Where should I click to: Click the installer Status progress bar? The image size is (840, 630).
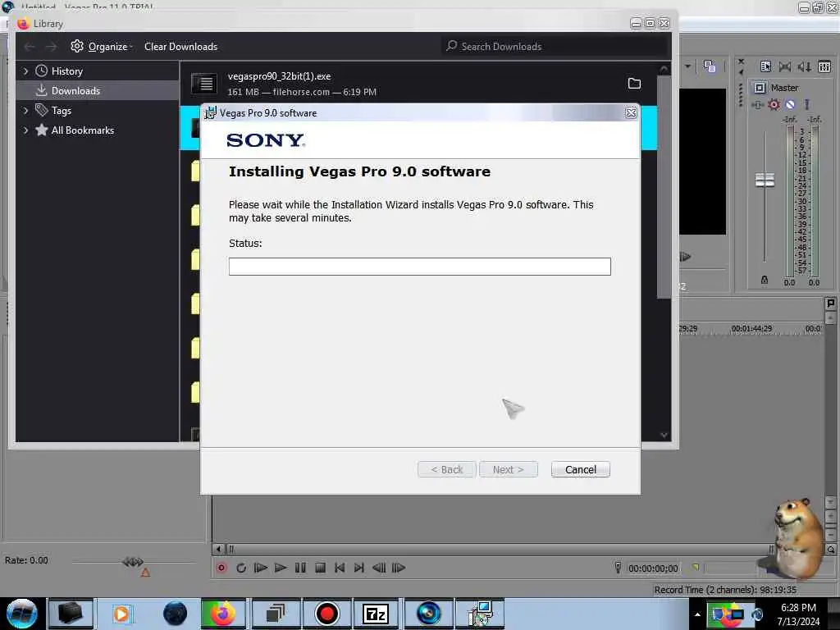419,267
